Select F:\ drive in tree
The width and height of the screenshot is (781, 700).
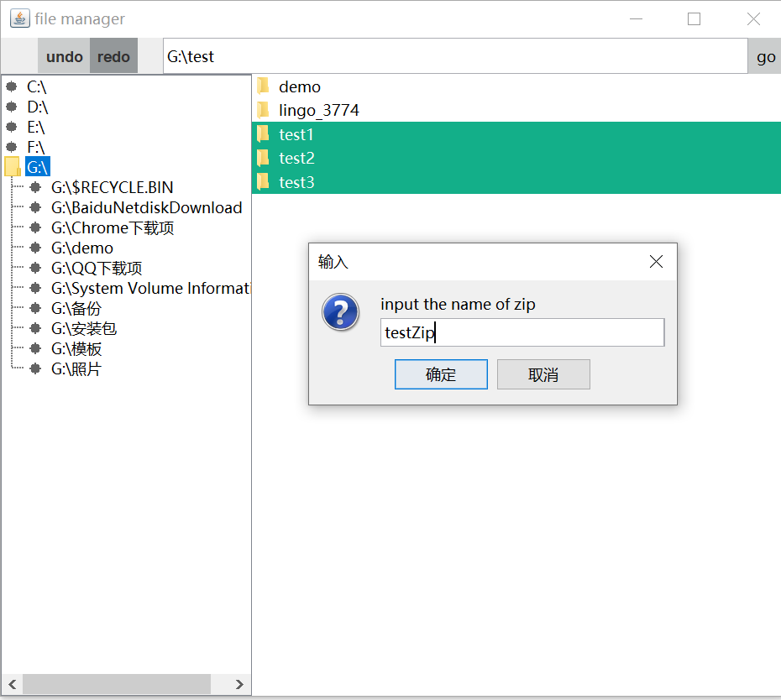pos(36,148)
